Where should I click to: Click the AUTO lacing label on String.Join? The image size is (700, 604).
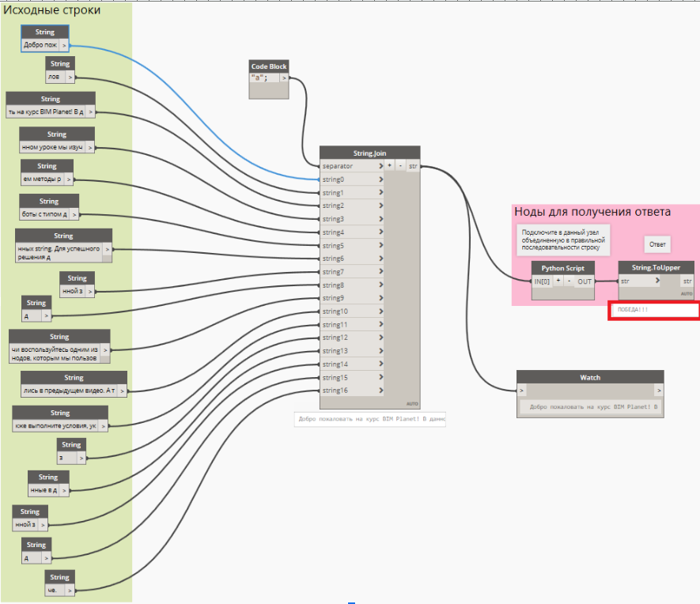coord(411,402)
